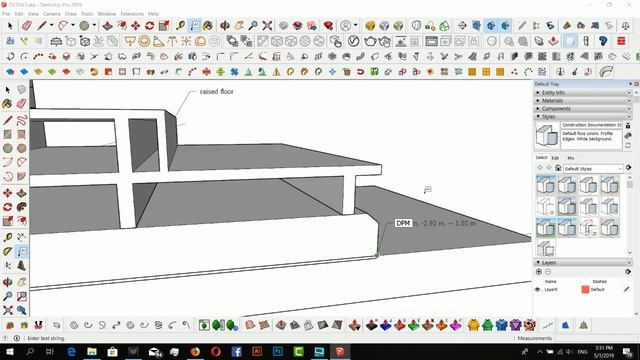This screenshot has height=360, width=640.
Task: Open the Camera menu
Action: click(51, 14)
